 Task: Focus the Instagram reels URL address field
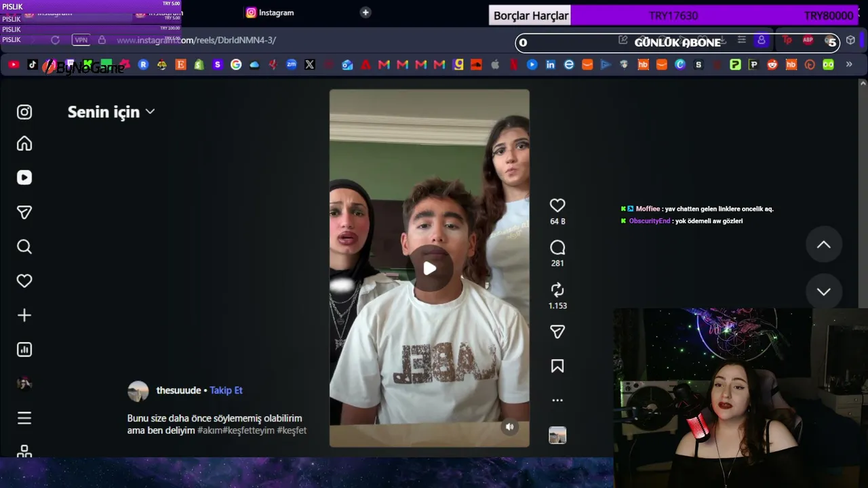point(196,40)
